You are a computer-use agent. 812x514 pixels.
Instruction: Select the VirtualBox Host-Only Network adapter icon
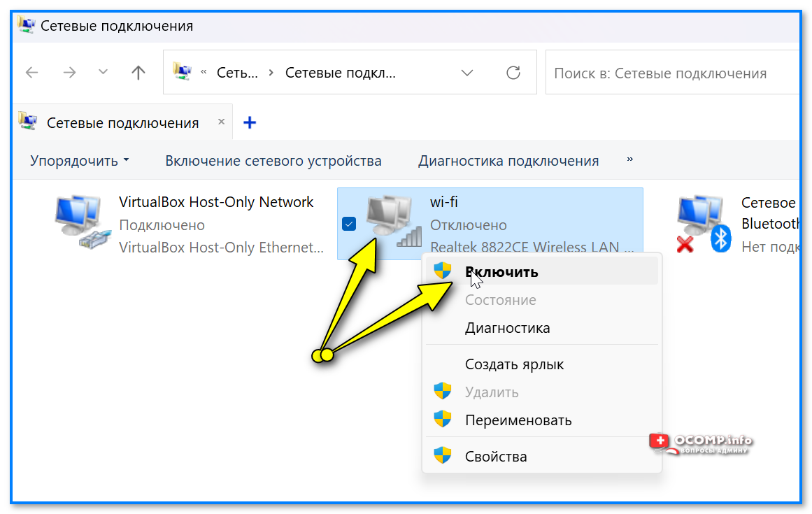pos(83,222)
